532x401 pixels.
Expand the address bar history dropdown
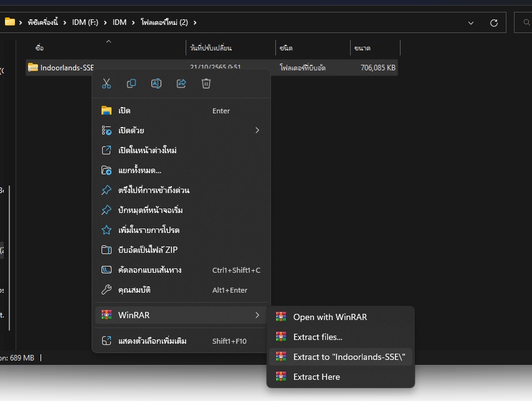pos(472,22)
